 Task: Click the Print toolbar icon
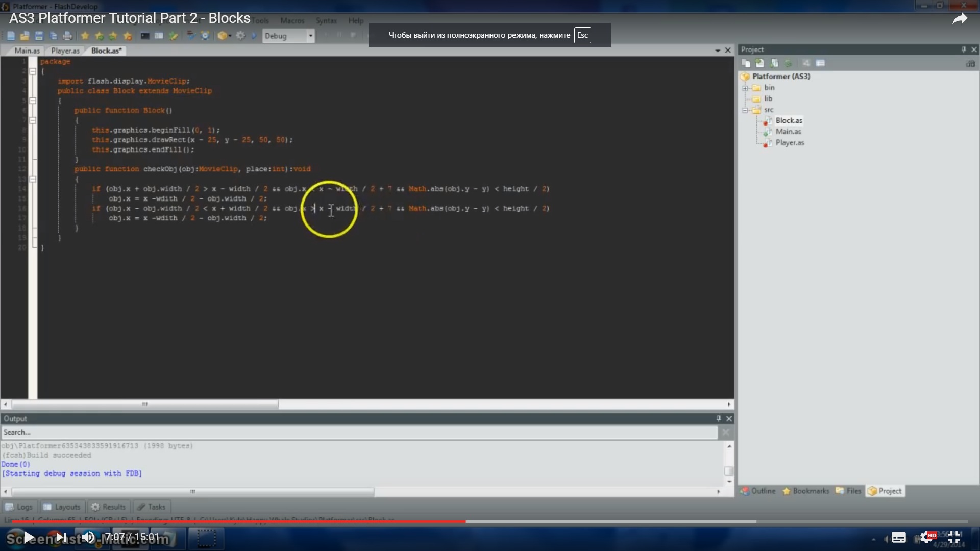tap(67, 36)
